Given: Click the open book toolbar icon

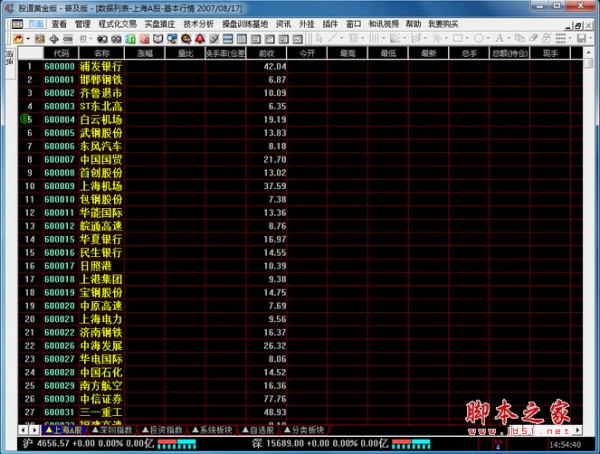Looking at the screenshot, I should point(158,39).
